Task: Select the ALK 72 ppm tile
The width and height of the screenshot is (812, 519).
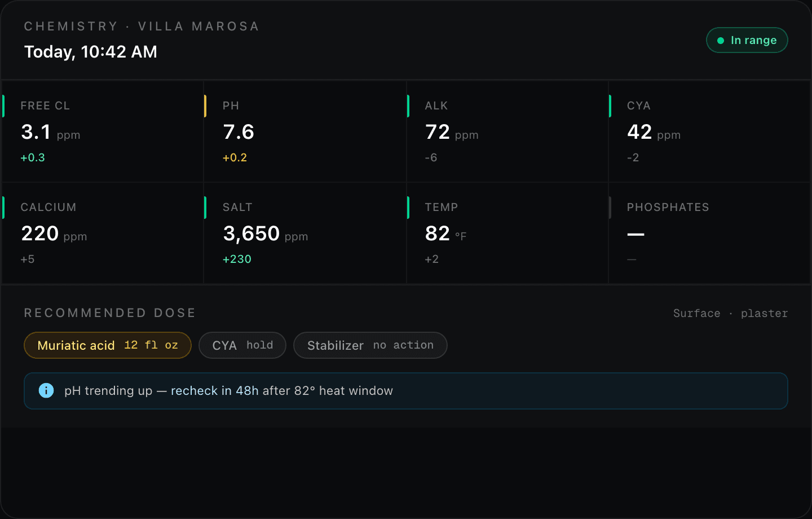Action: 507,131
